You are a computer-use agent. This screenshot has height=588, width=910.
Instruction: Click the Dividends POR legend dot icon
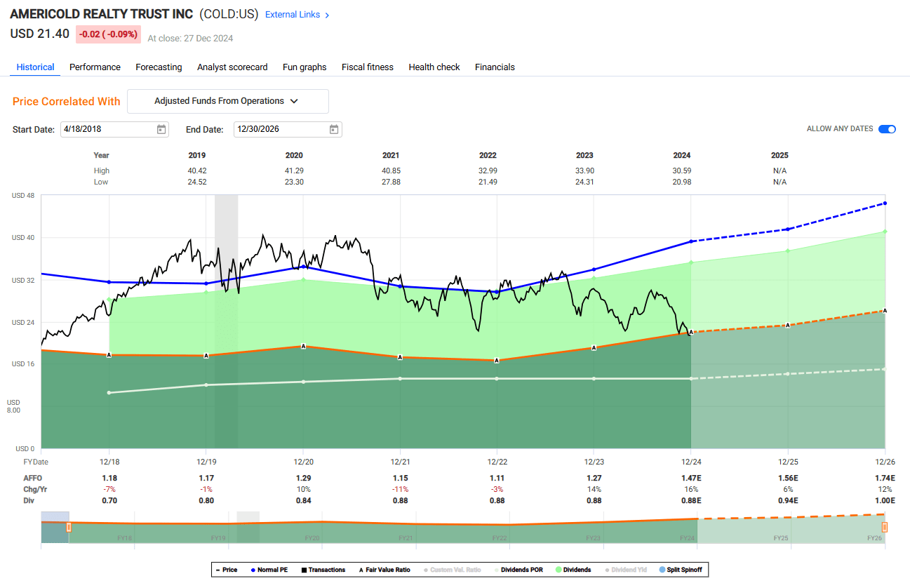pyautogui.click(x=497, y=569)
